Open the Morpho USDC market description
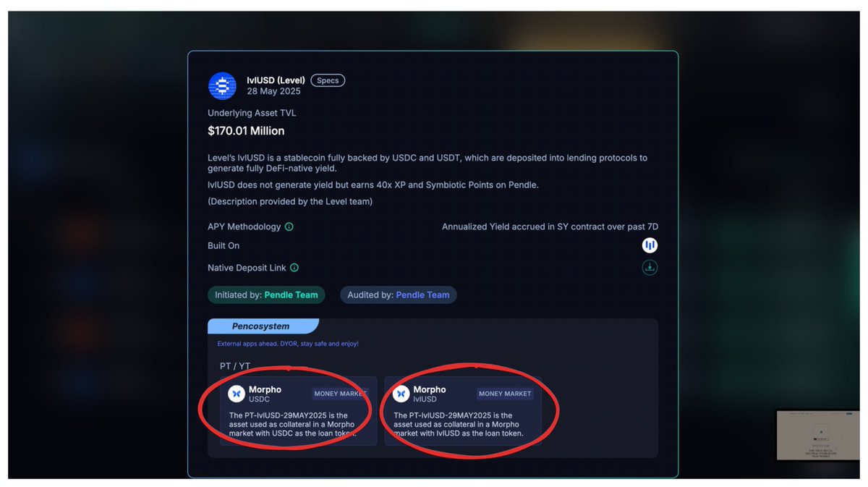Image resolution: width=868 pixels, height=487 pixels. pos(298,424)
